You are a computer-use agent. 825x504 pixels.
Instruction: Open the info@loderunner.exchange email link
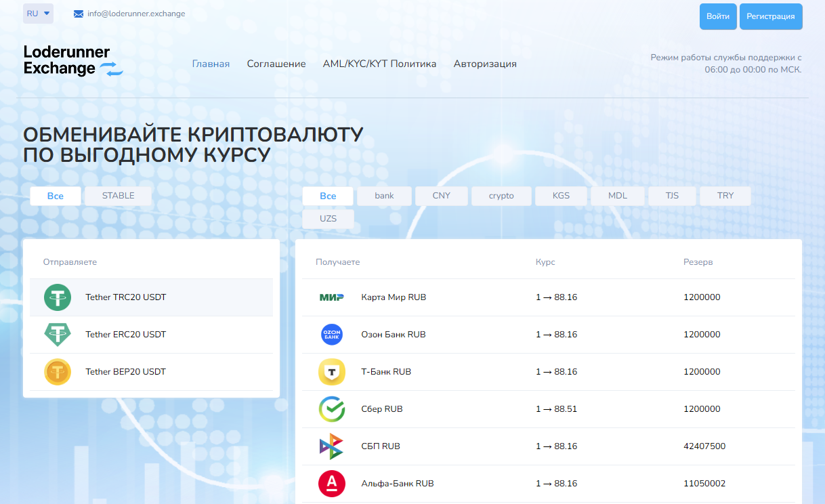[x=136, y=14]
